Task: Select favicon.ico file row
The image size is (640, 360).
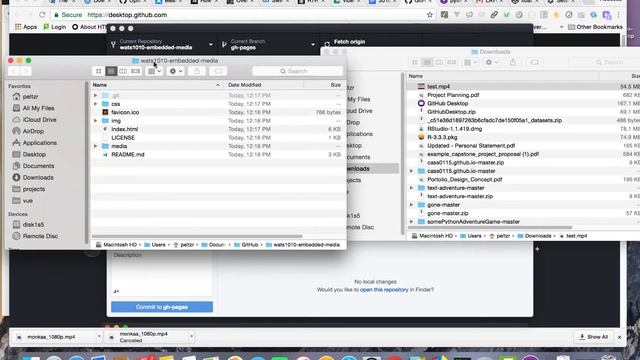Action: pyautogui.click(x=217, y=112)
